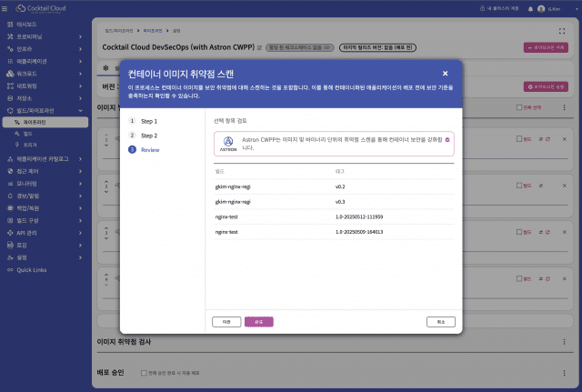Viewport: 582px width, 392px height.
Task: Check 전체 선택 select-all checkbox
Action: coord(519,107)
